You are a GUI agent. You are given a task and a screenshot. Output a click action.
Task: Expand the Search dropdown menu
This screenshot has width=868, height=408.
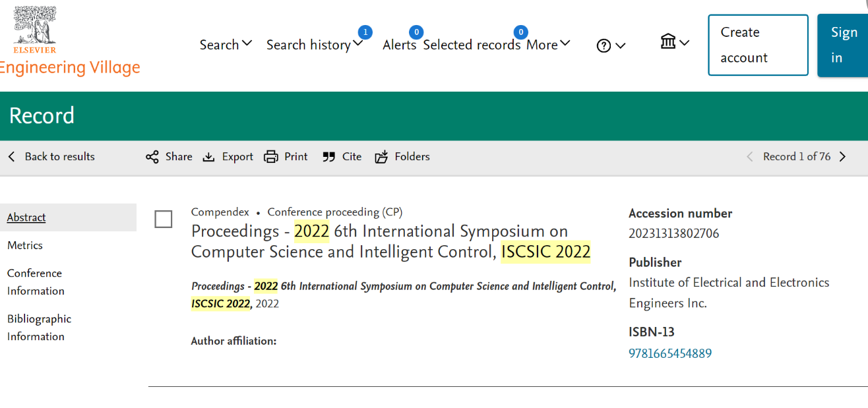point(226,44)
